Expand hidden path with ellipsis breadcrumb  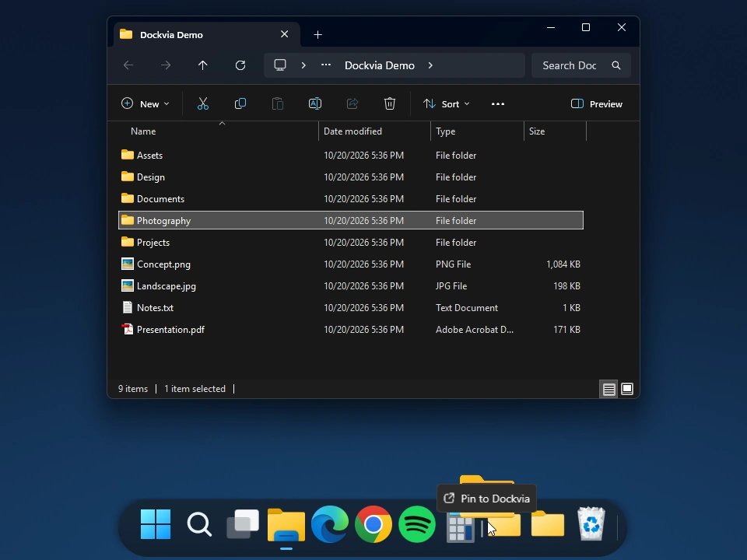[x=326, y=65]
